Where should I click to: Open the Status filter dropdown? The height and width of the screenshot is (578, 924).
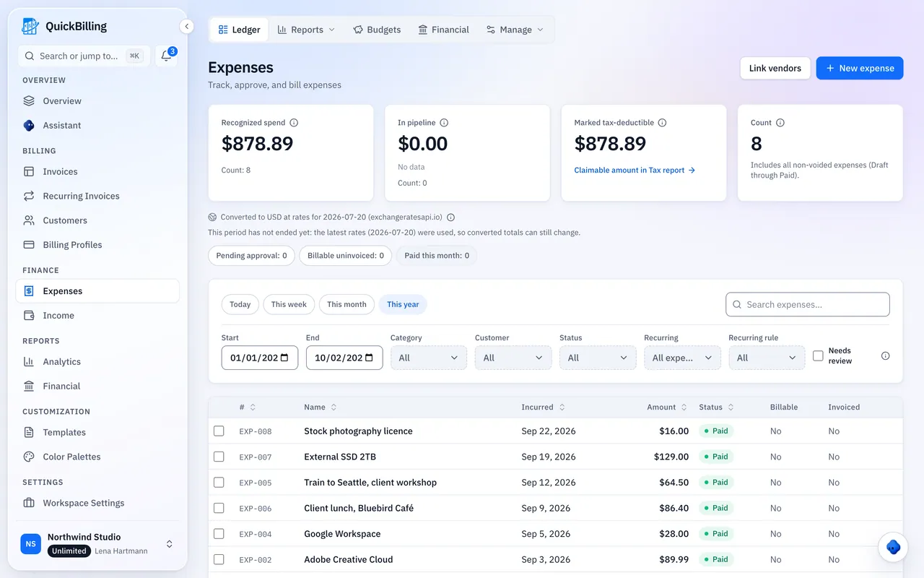(598, 358)
